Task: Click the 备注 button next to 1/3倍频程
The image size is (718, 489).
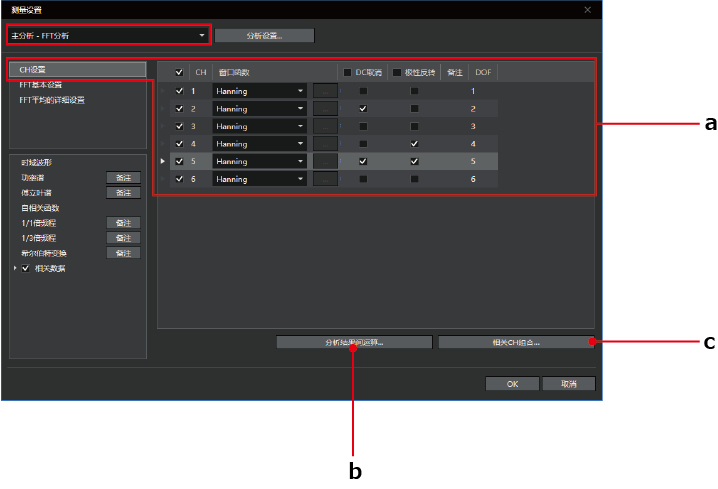Action: tap(123, 238)
